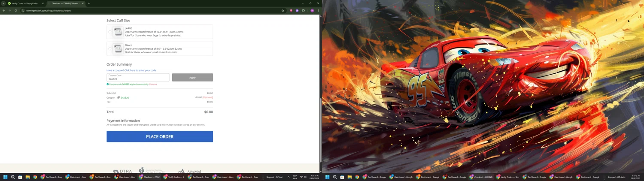644x181 pixels.
Task: Click (Remove) next to the -$0.00 coupon amount
Action: point(208,97)
